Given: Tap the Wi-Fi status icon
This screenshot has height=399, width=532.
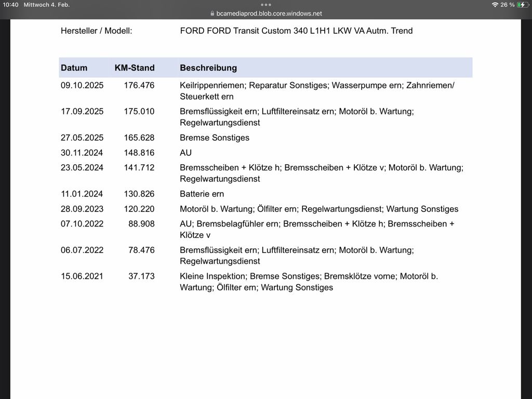Looking at the screenshot, I should [495, 5].
